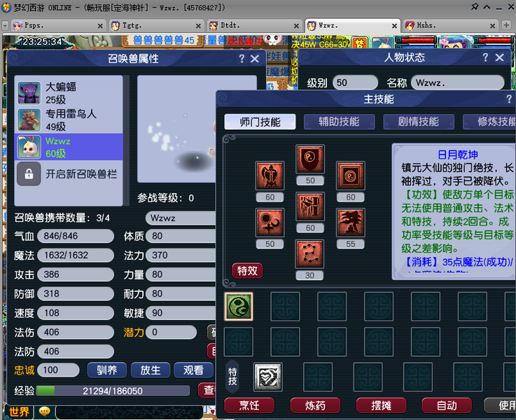
Task: Select the sun-moon skill icon labeled 50
Action: click(x=270, y=223)
